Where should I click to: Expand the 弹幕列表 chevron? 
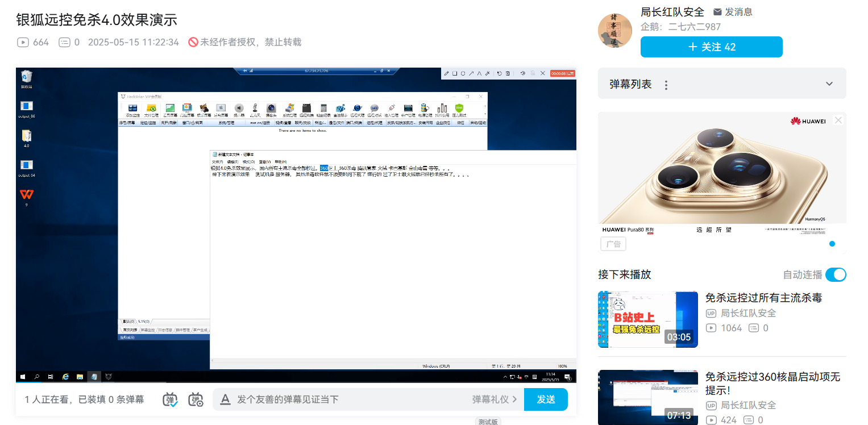[x=829, y=84]
